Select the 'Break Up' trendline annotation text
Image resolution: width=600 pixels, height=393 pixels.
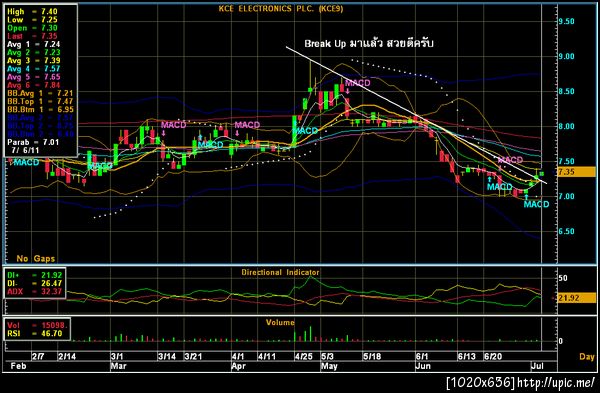[x=368, y=43]
